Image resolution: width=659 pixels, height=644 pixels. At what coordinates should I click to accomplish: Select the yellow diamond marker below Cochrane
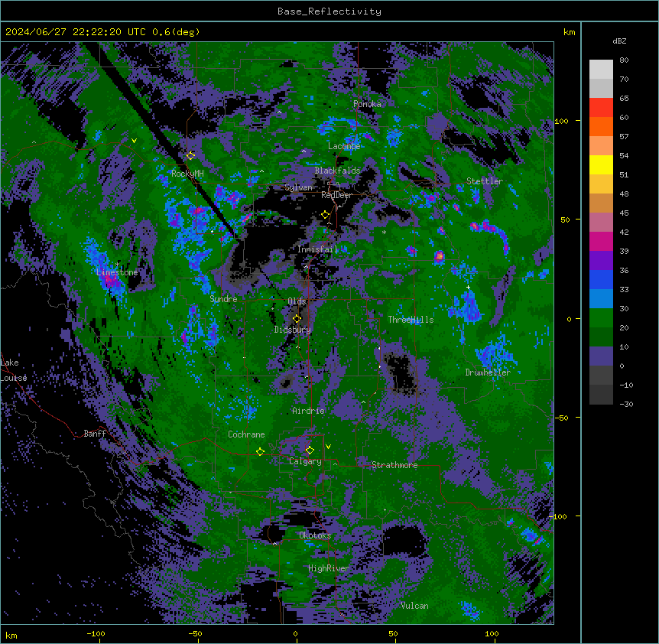click(260, 451)
